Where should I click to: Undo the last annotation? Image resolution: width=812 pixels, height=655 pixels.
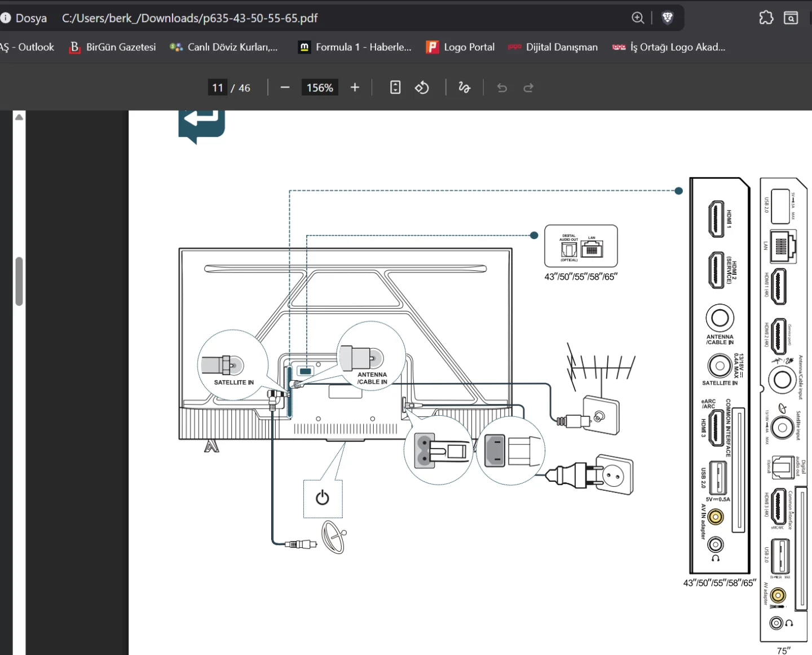click(502, 87)
